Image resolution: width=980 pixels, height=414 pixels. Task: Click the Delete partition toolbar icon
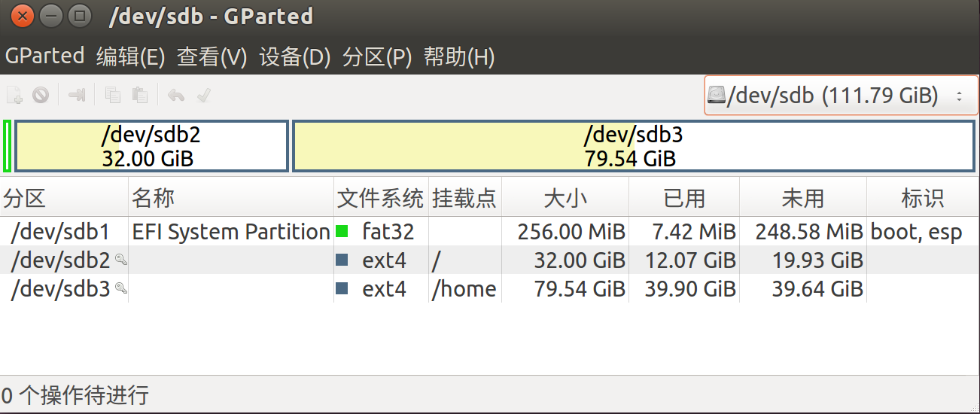[41, 96]
